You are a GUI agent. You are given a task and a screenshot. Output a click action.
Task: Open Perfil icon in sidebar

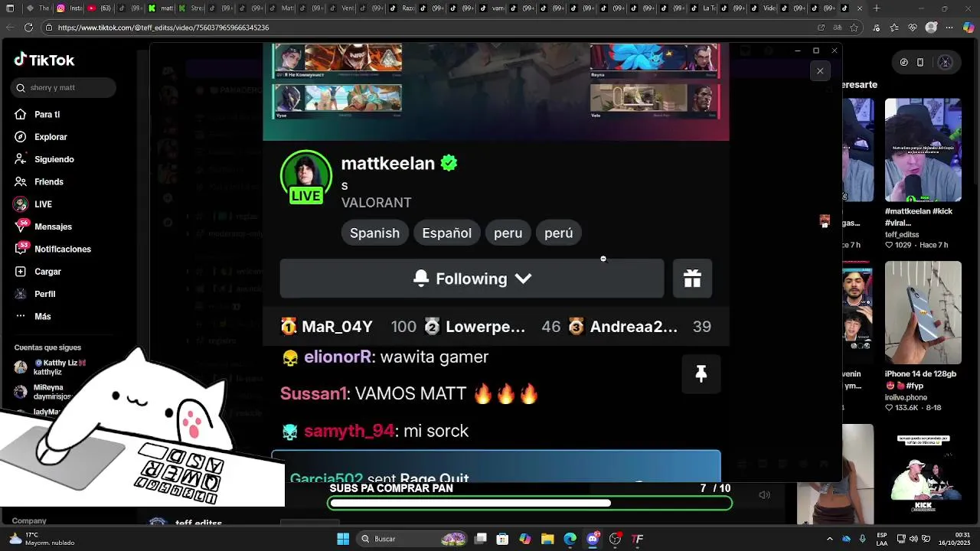pyautogui.click(x=21, y=294)
